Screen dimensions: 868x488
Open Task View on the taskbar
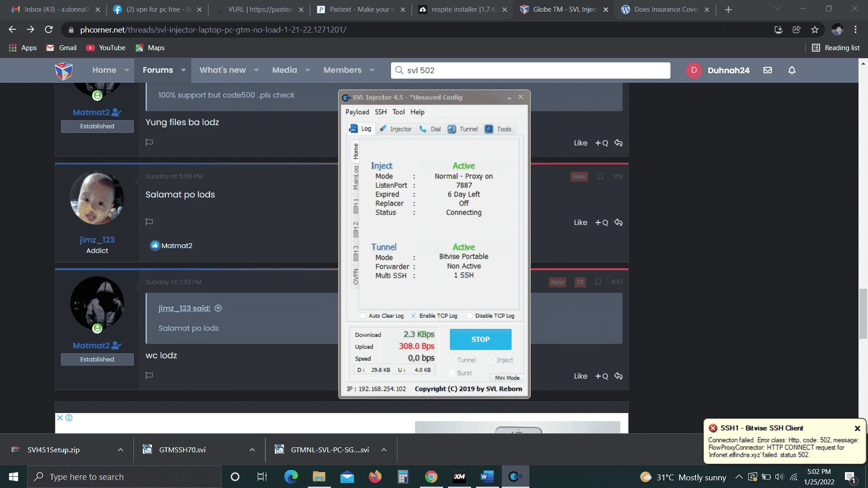point(262,477)
